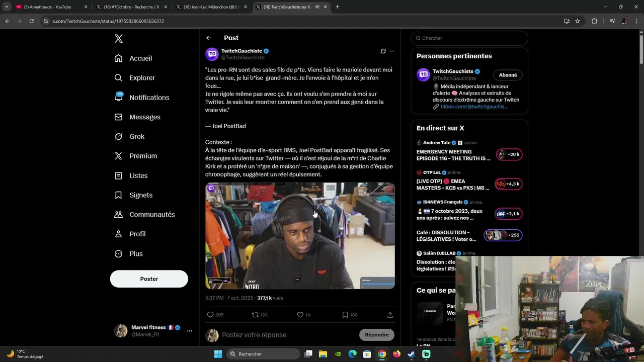644x362 pixels.
Task: Click the Grok explain icon on the post
Action: pyautogui.click(x=383, y=51)
